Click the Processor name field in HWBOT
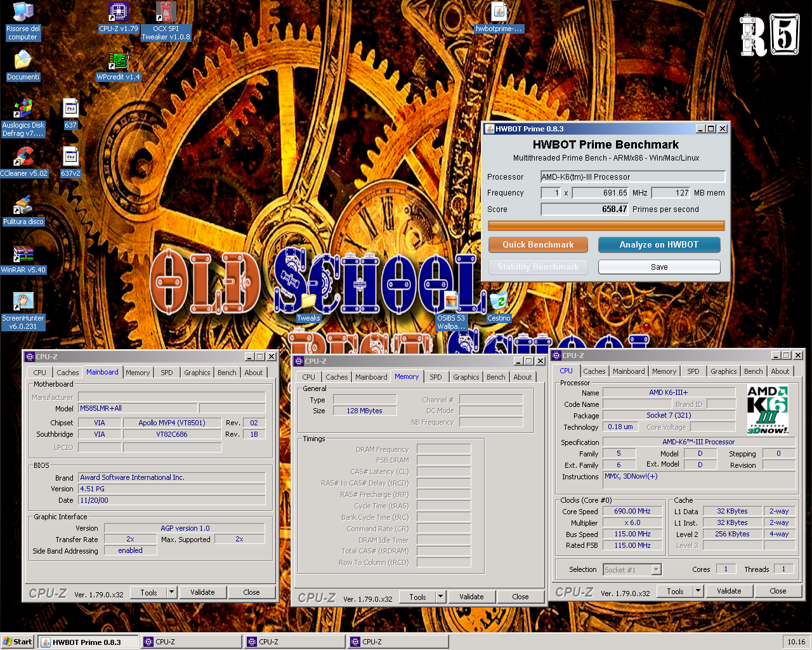Screen dimensions: 812x650 [632, 176]
